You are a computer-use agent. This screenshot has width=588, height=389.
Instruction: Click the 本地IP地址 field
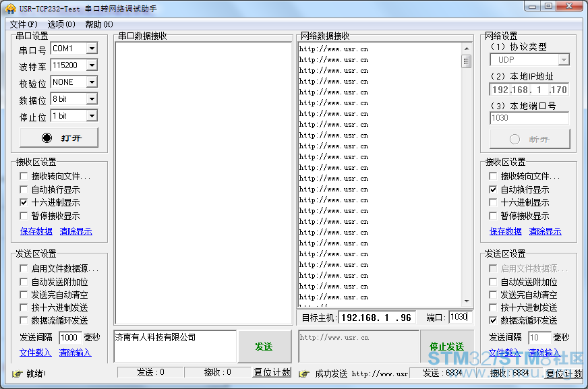pyautogui.click(x=529, y=90)
